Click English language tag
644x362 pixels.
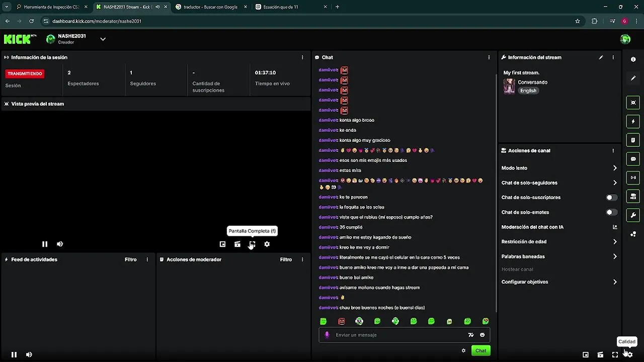(x=528, y=90)
